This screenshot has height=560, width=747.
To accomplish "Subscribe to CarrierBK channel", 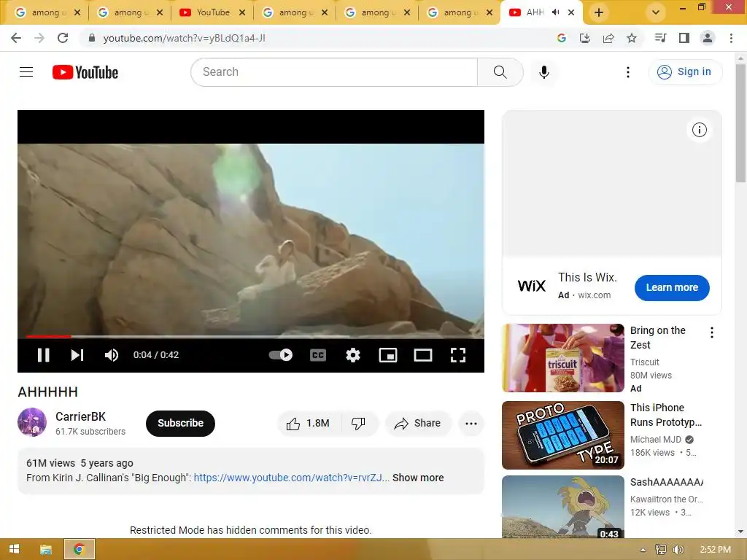I will click(181, 423).
